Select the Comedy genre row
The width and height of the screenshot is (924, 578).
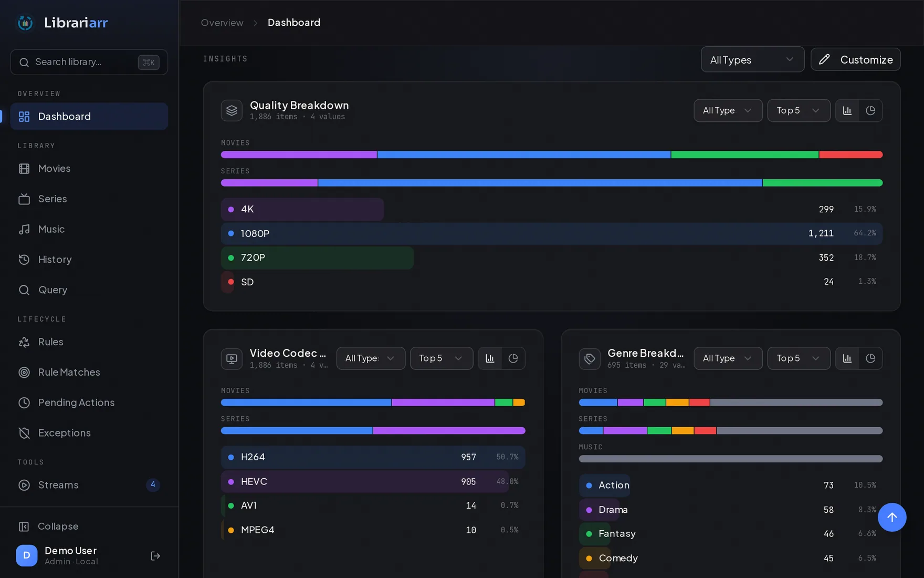coord(730,558)
